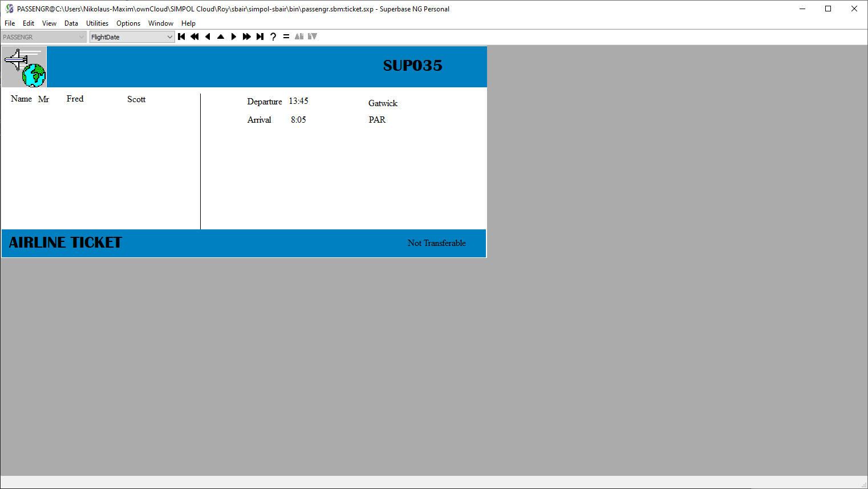
Task: Advance to the next record
Action: 234,36
